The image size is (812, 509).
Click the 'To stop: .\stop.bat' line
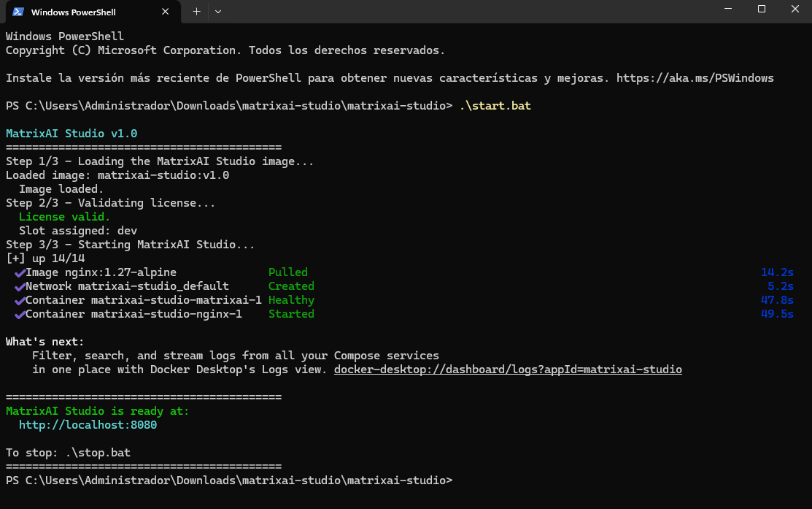tap(68, 453)
